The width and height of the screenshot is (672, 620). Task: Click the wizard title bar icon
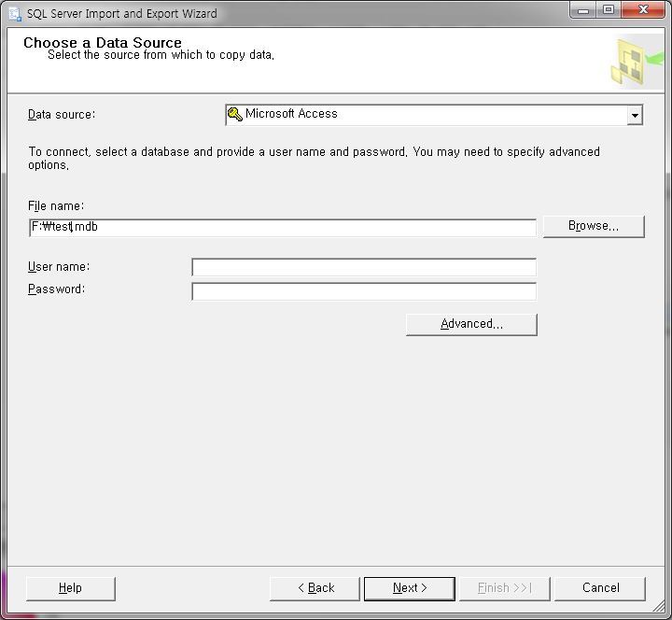pos(15,14)
